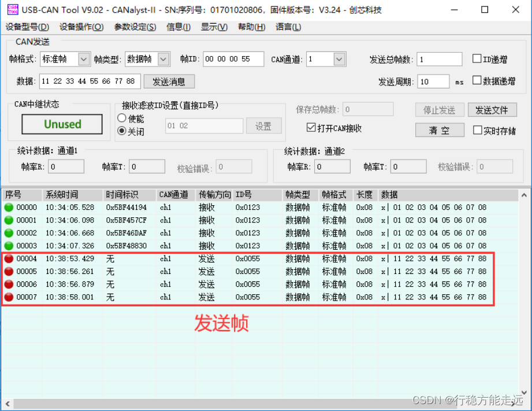The height and width of the screenshot is (411, 532).
Task: Click the 数据 column header in list
Action: [448, 195]
